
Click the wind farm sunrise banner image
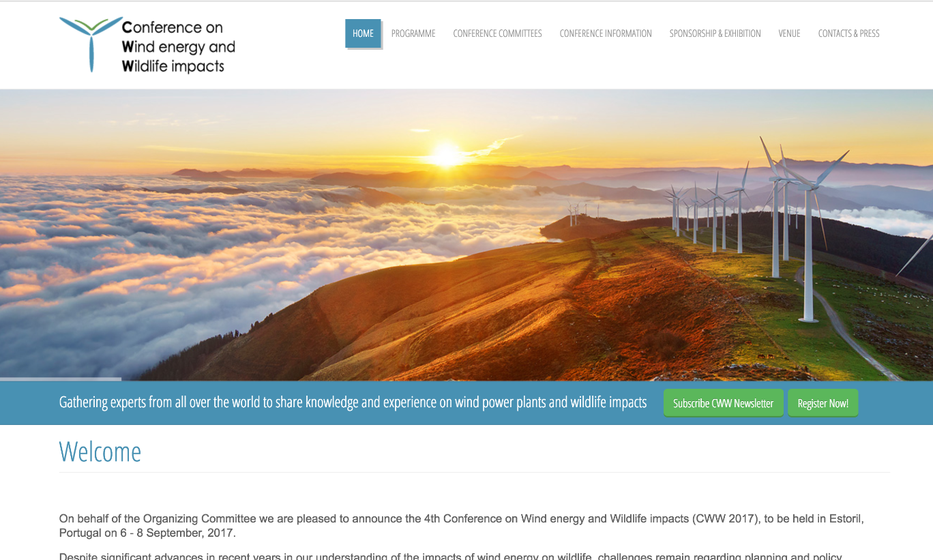(466, 235)
